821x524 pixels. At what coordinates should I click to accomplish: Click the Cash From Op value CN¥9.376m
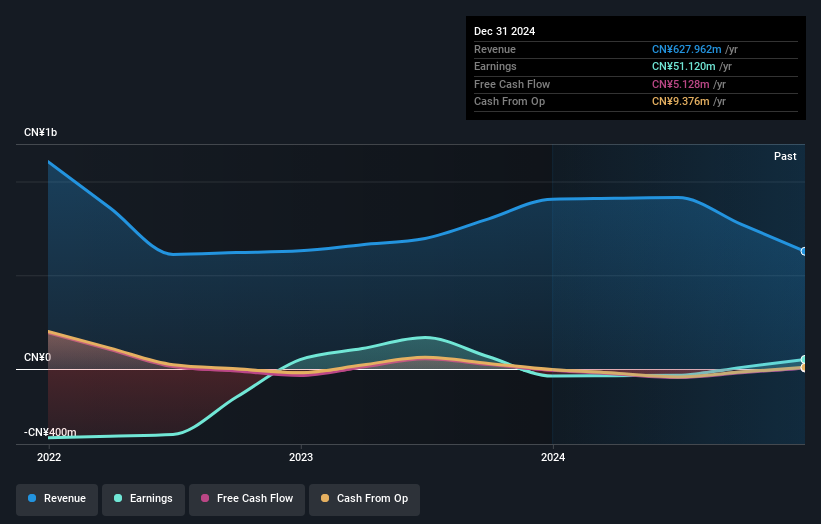681,102
